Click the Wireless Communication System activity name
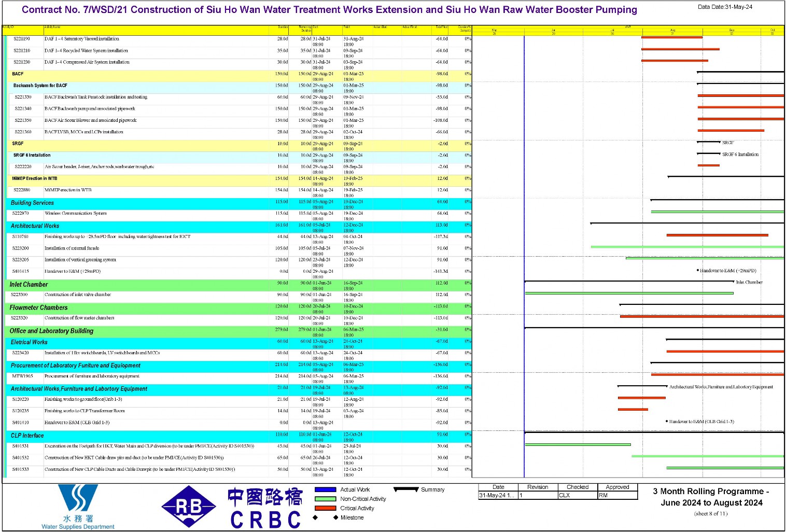The image size is (786, 532). 76,213
